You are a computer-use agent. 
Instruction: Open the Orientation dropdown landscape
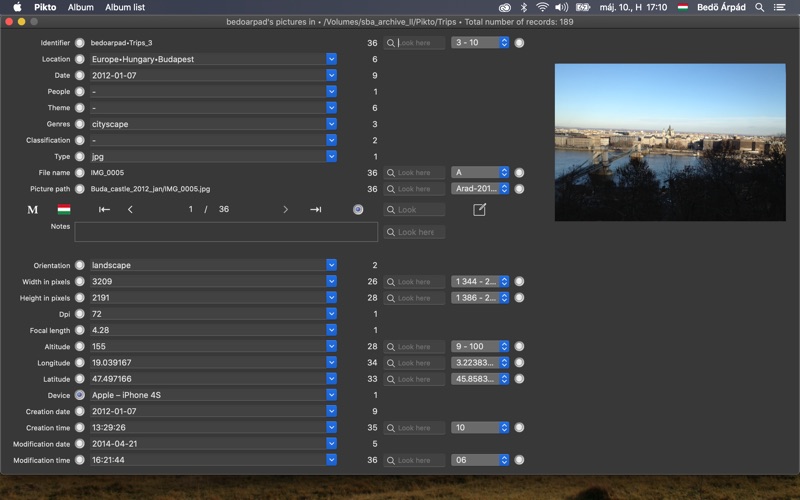331,265
